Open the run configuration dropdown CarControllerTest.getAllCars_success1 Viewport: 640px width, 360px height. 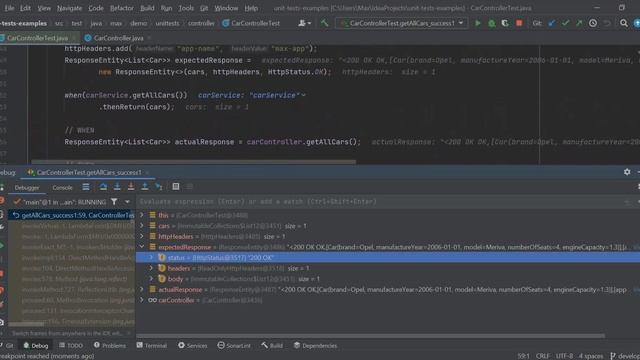point(402,23)
